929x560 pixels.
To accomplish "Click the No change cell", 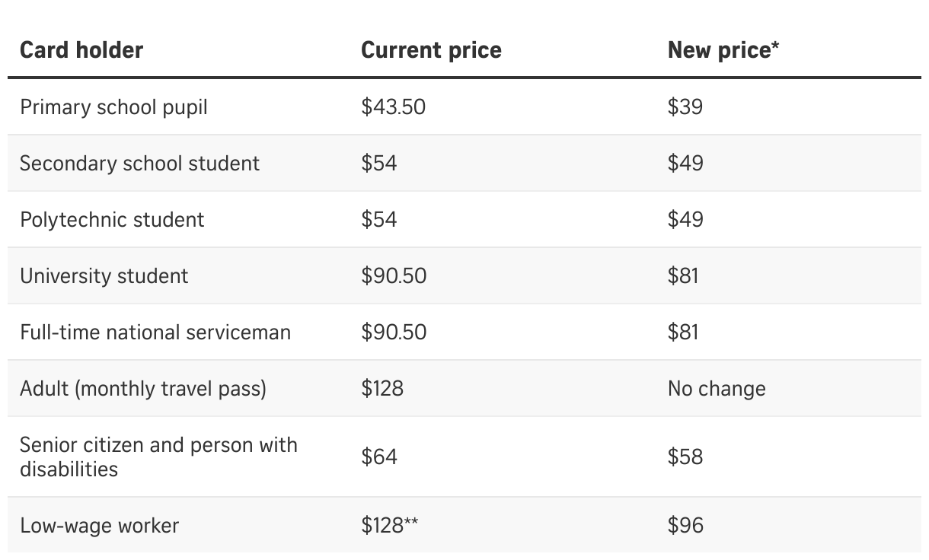I will 717,389.
